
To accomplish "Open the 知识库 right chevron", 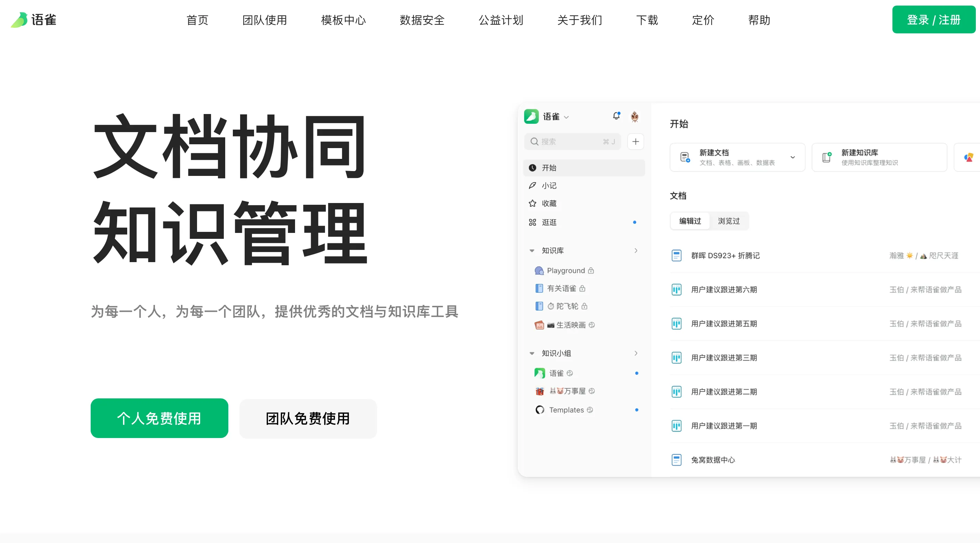I will tap(636, 250).
